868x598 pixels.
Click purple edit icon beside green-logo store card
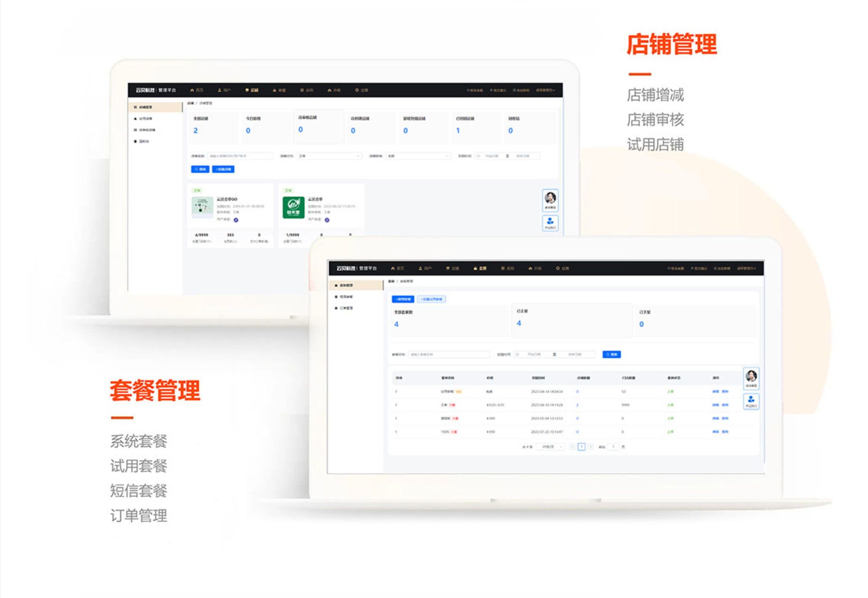click(x=327, y=220)
